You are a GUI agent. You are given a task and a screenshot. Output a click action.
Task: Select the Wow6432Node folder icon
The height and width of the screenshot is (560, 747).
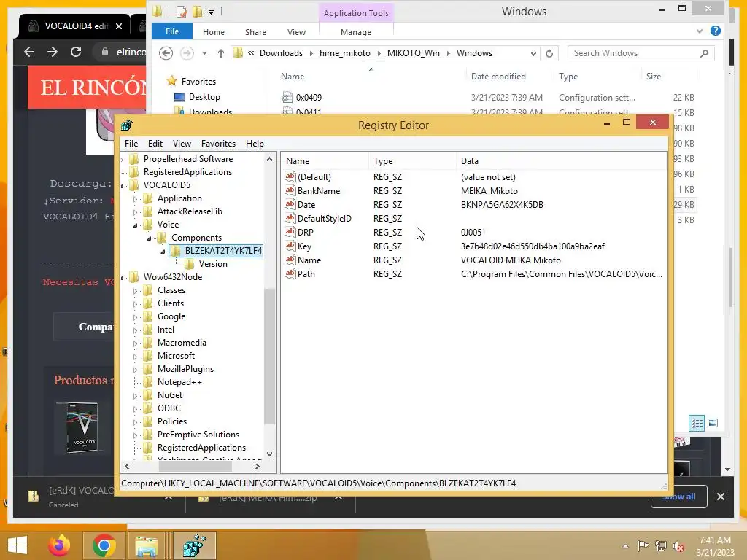[134, 276]
